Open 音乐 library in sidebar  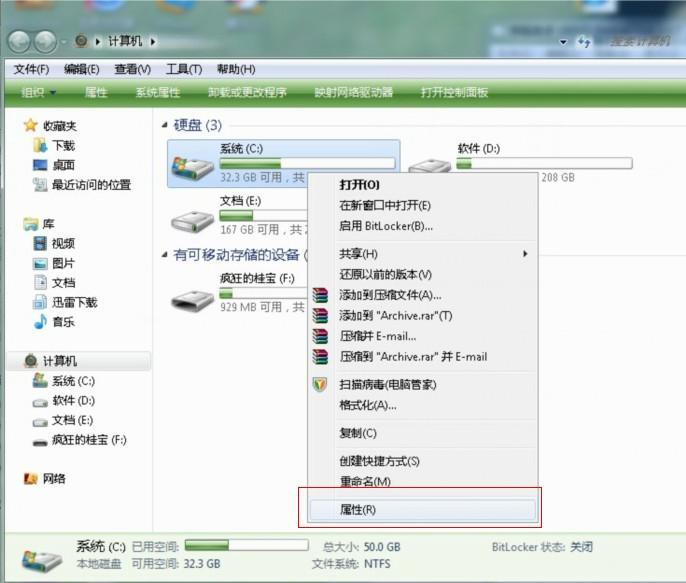click(x=54, y=322)
